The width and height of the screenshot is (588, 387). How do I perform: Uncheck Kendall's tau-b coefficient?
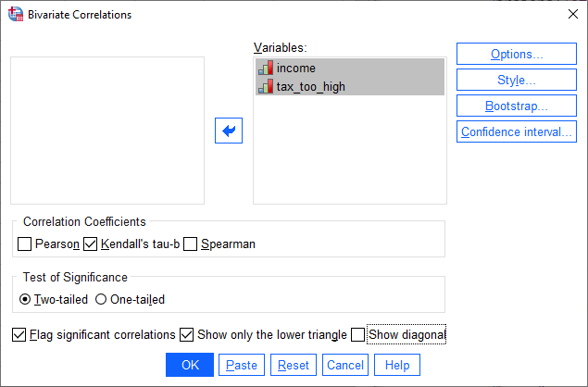[x=91, y=244]
